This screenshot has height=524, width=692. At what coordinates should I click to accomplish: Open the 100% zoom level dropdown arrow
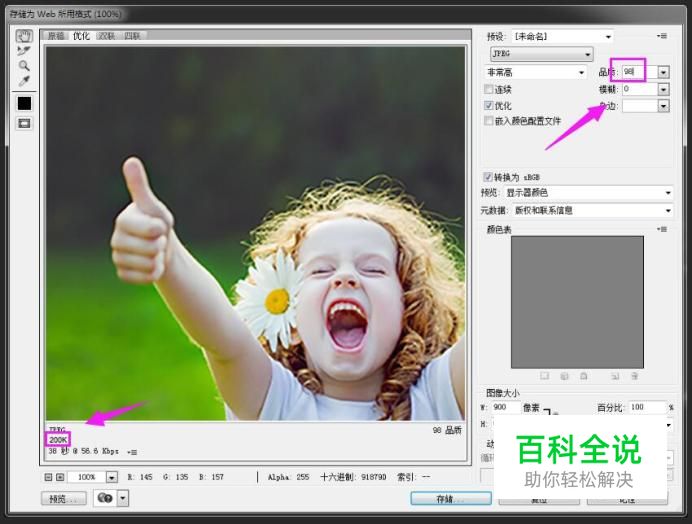pyautogui.click(x=112, y=477)
